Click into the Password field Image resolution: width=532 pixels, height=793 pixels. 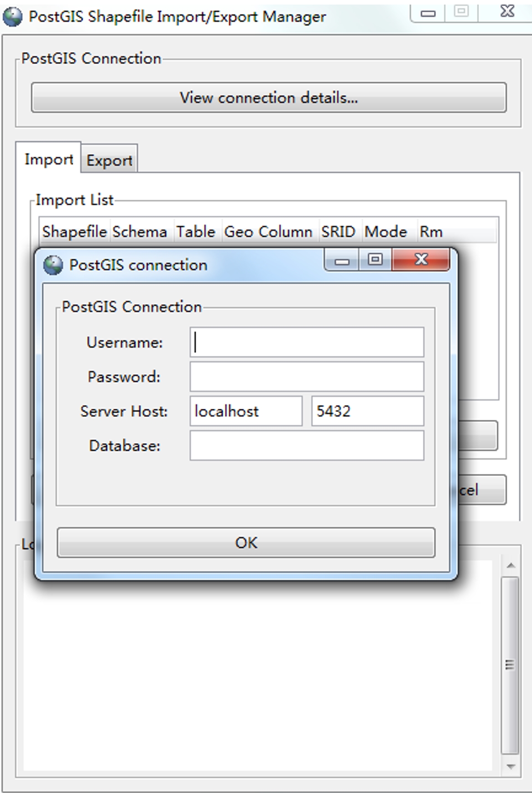tap(307, 377)
